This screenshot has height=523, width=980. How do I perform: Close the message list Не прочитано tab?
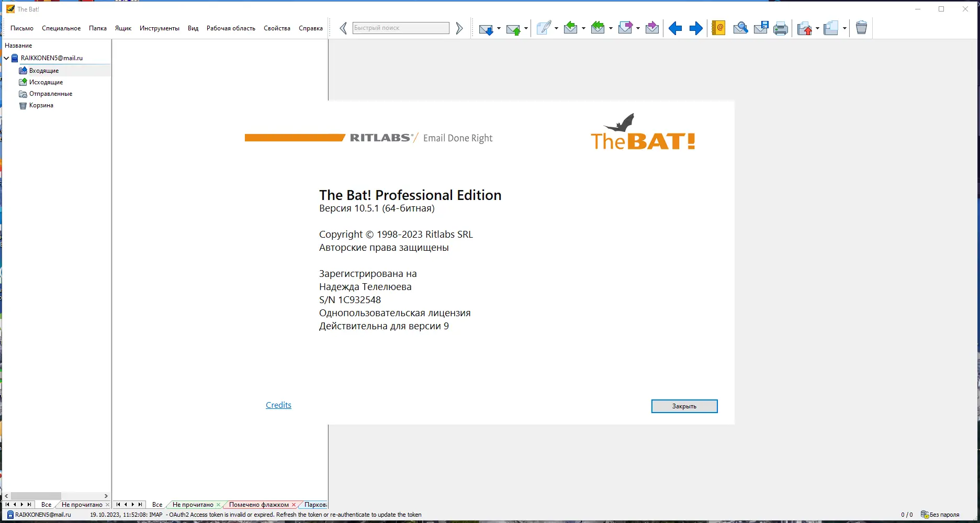[x=219, y=505]
